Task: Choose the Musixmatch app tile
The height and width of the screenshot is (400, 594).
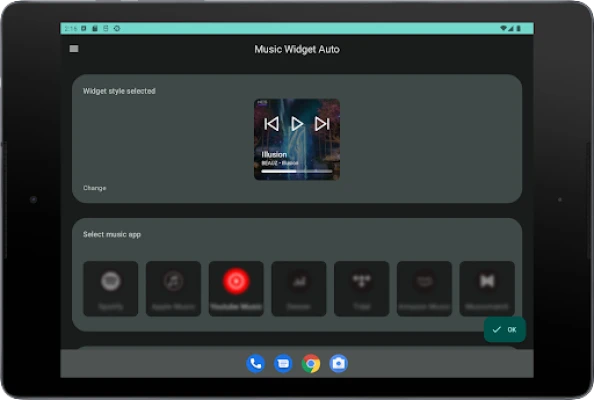Action: pyautogui.click(x=487, y=289)
